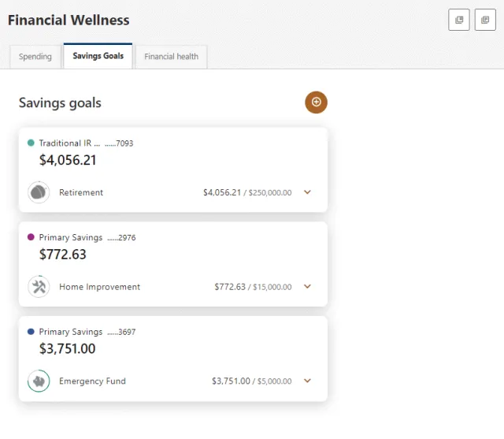This screenshot has width=504, height=439.
Task: Click the purple dot beside Primary Savings 2976
Action: [x=31, y=237]
